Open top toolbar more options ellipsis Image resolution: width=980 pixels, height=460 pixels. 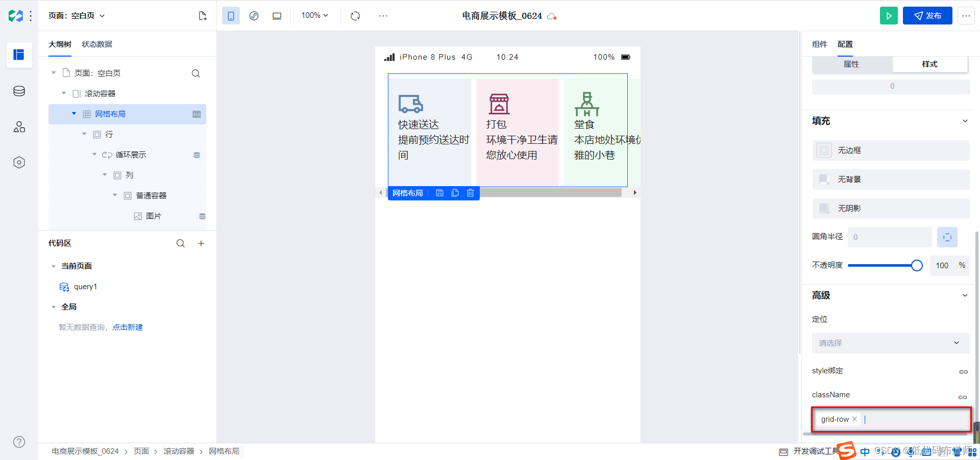point(383,16)
